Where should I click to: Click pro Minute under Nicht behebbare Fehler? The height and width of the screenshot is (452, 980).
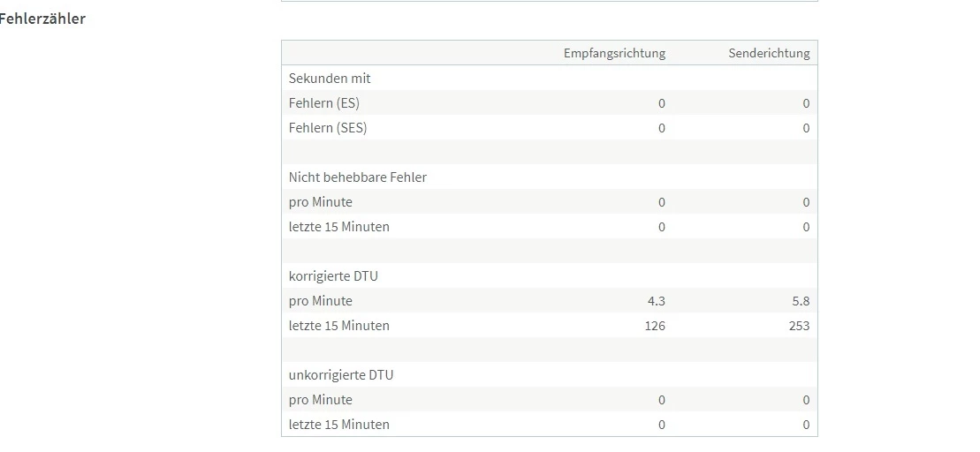click(320, 202)
